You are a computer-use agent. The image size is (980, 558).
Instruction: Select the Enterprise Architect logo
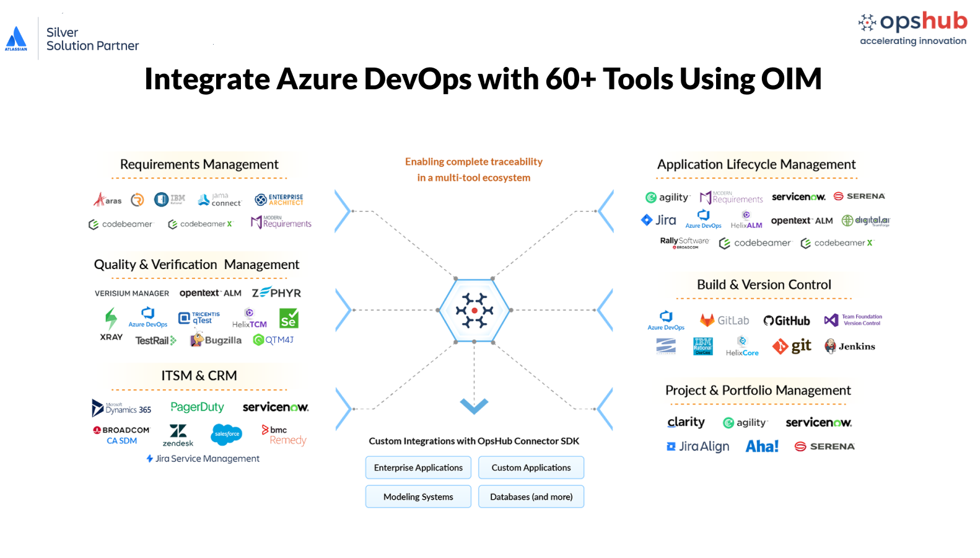pos(279,200)
